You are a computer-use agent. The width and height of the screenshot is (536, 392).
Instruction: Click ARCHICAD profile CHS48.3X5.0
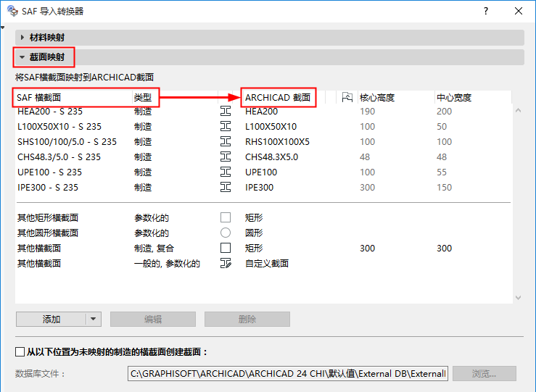pos(271,157)
